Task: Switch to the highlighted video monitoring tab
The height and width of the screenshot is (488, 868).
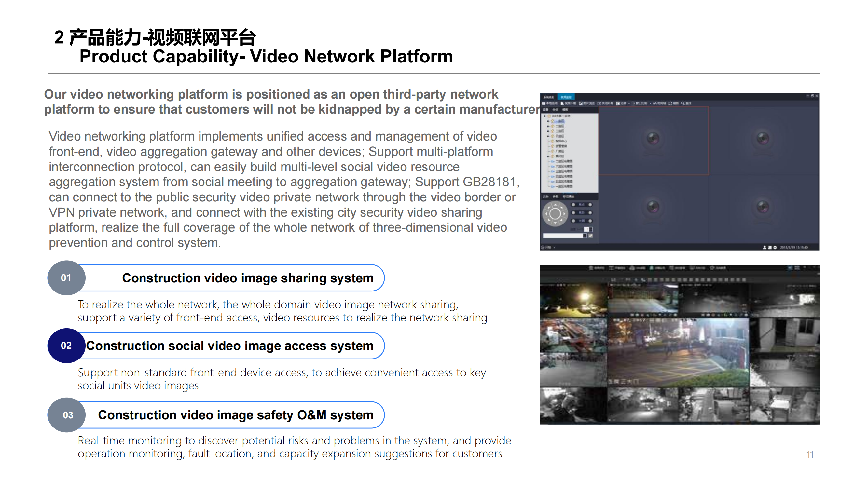Action: (x=566, y=97)
